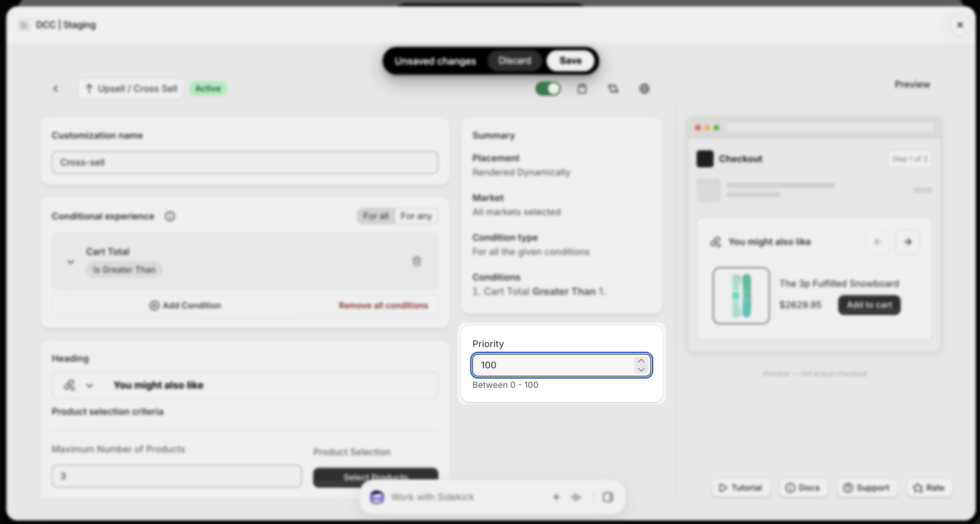Select the For all condition mode
The height and width of the screenshot is (524, 980).
(376, 216)
